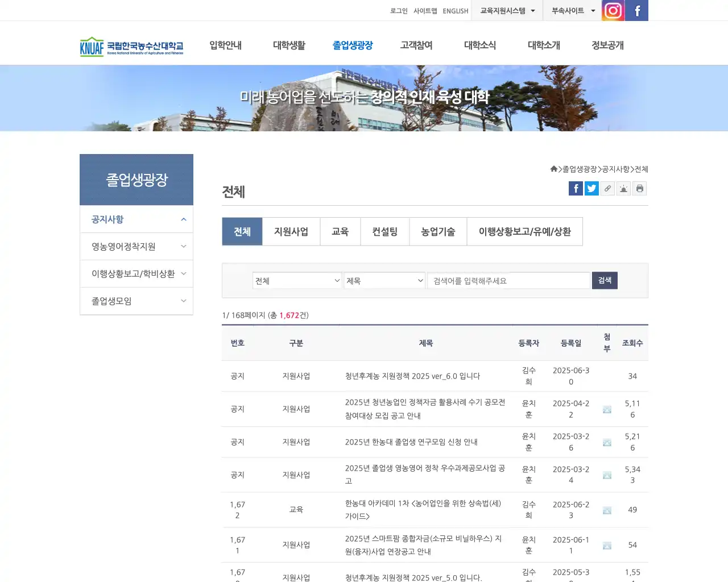728x582 pixels.
Task: Switch to the 이행상황보고/유예/상환 tab
Action: [x=525, y=231]
